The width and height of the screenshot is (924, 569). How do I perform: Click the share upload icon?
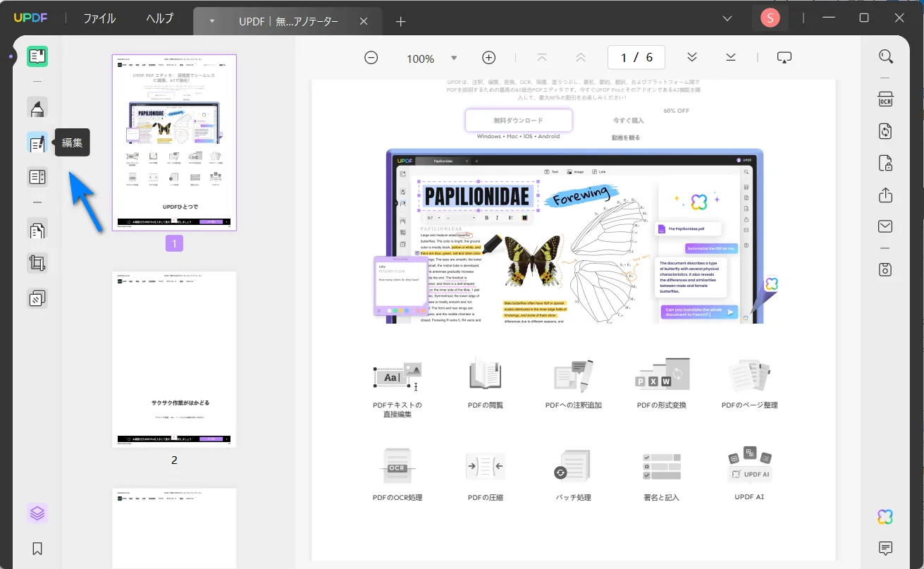coord(885,195)
